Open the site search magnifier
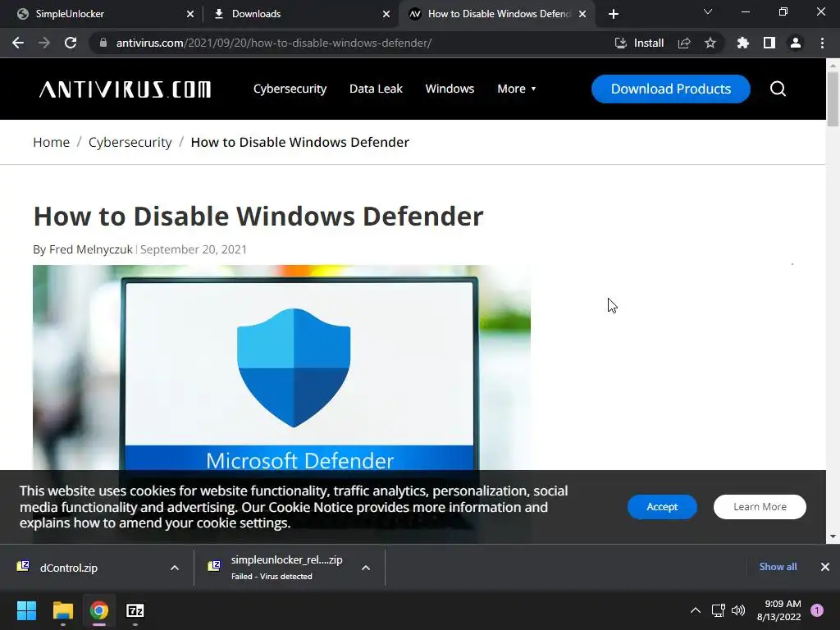The height and width of the screenshot is (630, 840). tap(778, 89)
